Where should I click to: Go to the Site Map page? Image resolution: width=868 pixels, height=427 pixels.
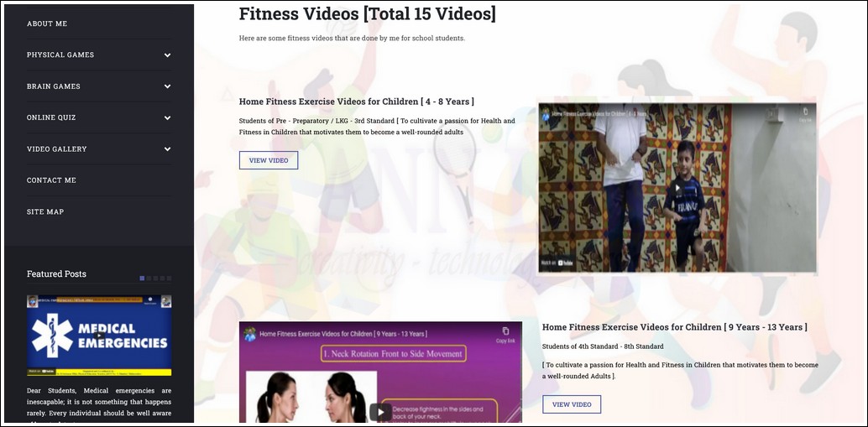[x=45, y=212]
